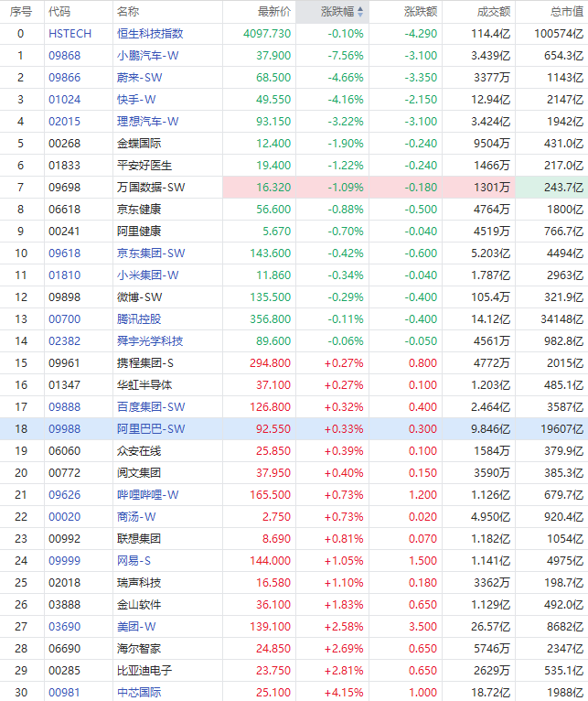
Task: Open stock code 00981 link
Action: tap(64, 692)
